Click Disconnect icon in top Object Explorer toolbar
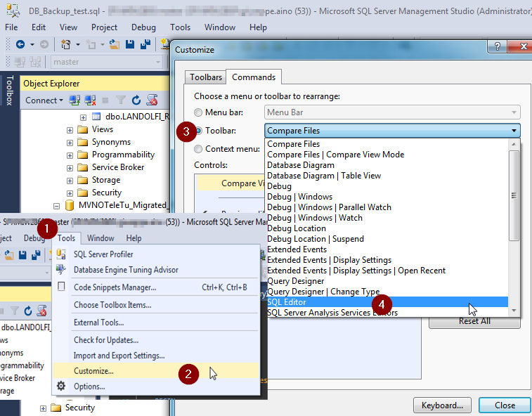The width and height of the screenshot is (532, 416). (90, 100)
